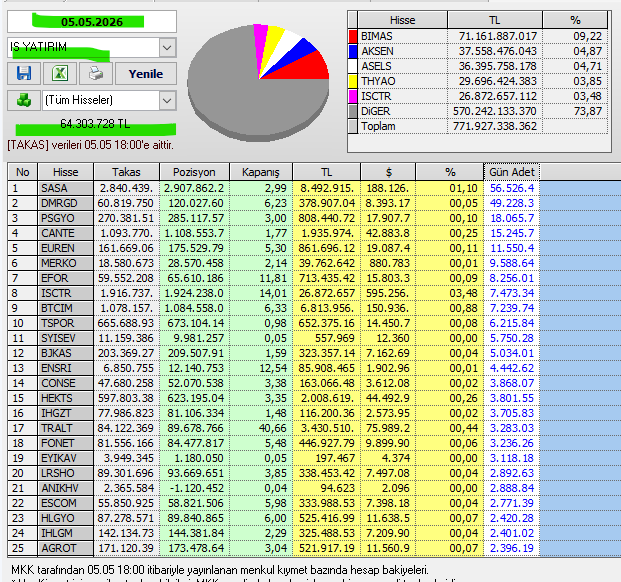Sort by the Takas column header
Image resolution: width=621 pixels, height=582 pixels.
[126, 172]
